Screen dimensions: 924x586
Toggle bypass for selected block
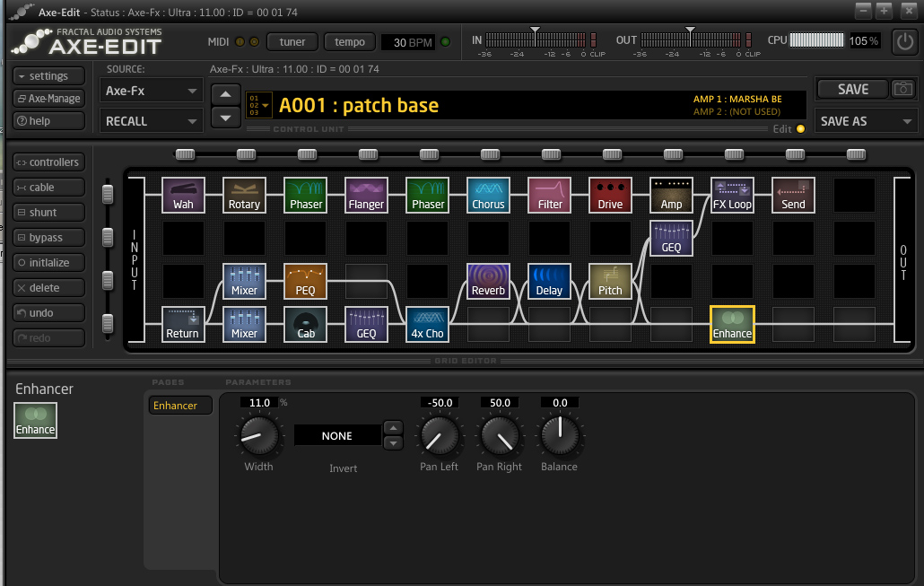[x=49, y=238]
